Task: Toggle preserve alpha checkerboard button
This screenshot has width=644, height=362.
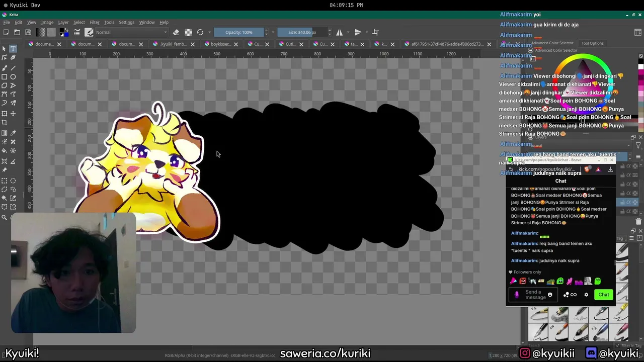Action: point(188,32)
